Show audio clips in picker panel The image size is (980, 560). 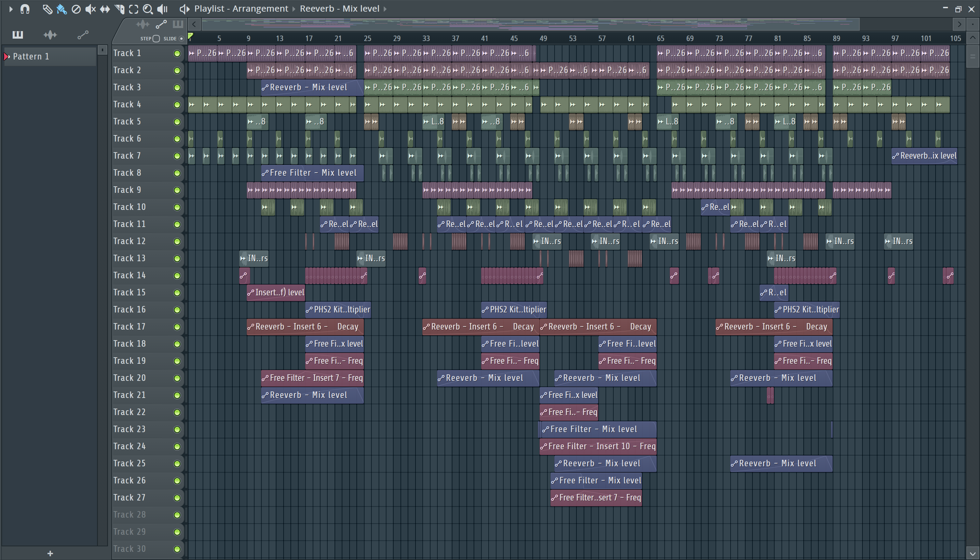pyautogui.click(x=50, y=35)
